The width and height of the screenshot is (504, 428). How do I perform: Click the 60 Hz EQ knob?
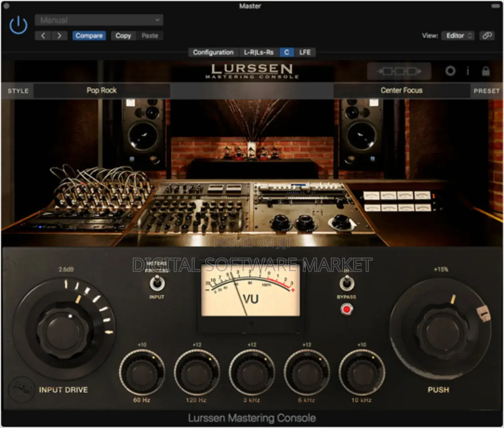tap(142, 372)
